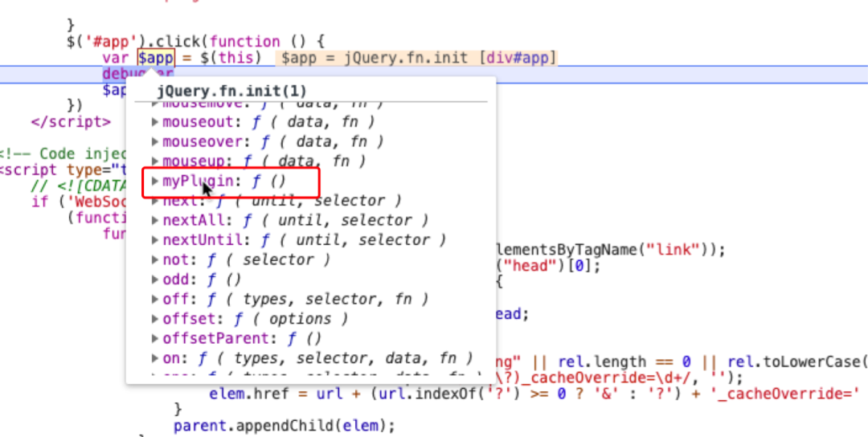Image resolution: width=868 pixels, height=437 pixels.
Task: Expand the odd property arrow
Action: (x=156, y=280)
